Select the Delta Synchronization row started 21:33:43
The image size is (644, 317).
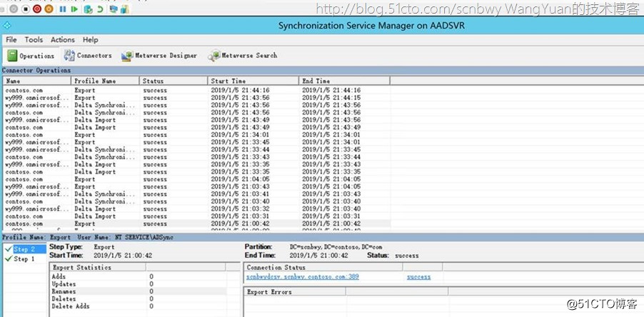(x=196, y=157)
